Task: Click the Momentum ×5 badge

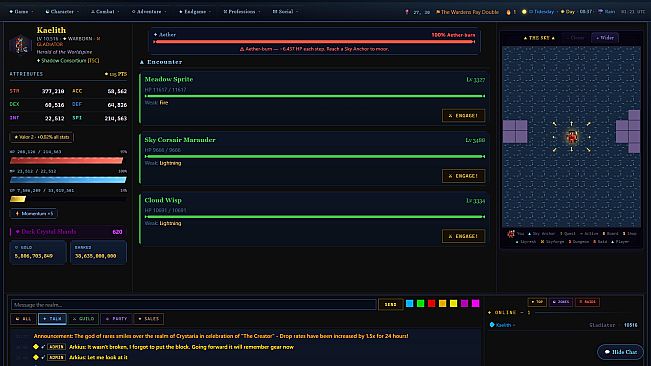Action: tap(34, 213)
